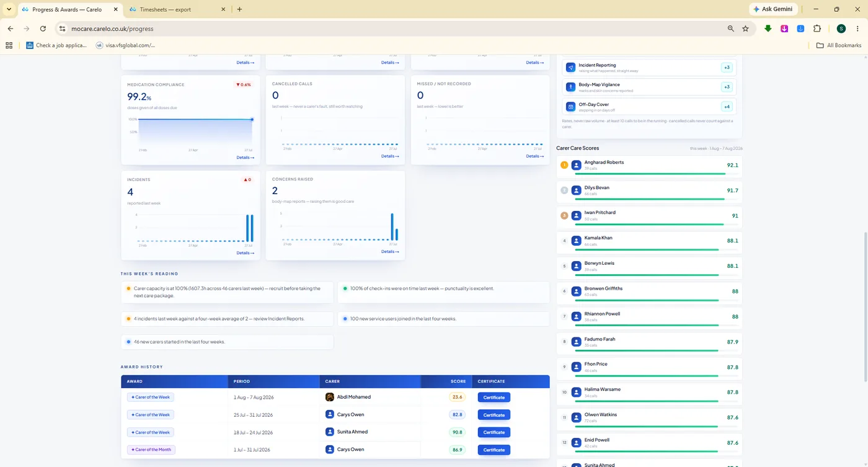Open the visa.vfsglobal.com bookmark
This screenshot has height=467, width=868.
(126, 45)
